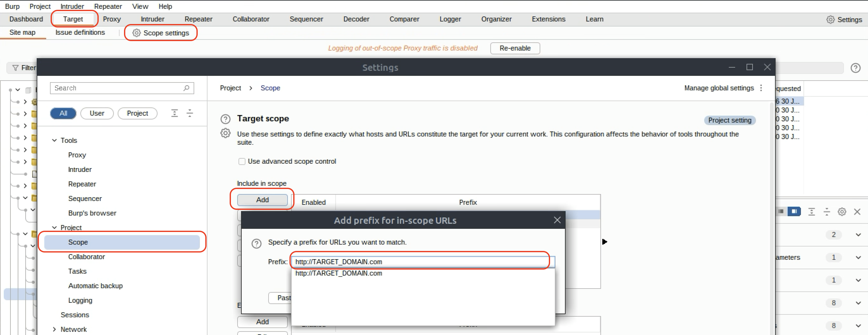The height and width of the screenshot is (335, 868).
Task: Minimize the Settings dialog window
Action: point(732,67)
